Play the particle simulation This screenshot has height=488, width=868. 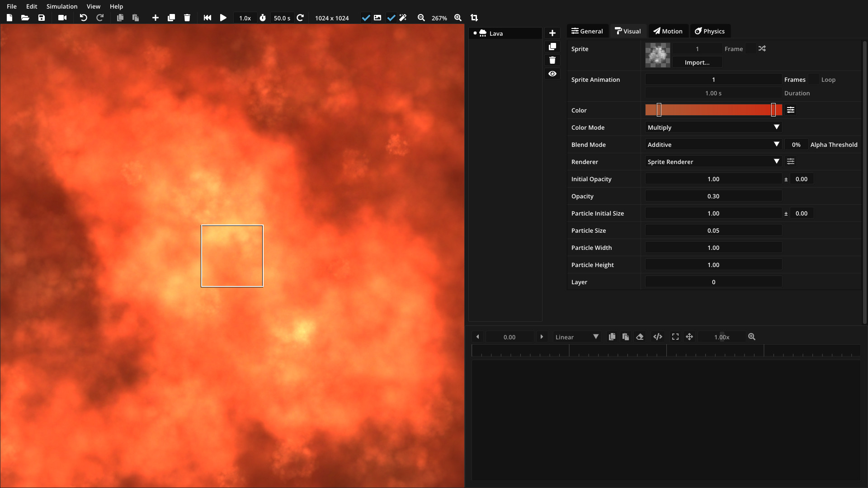point(223,18)
